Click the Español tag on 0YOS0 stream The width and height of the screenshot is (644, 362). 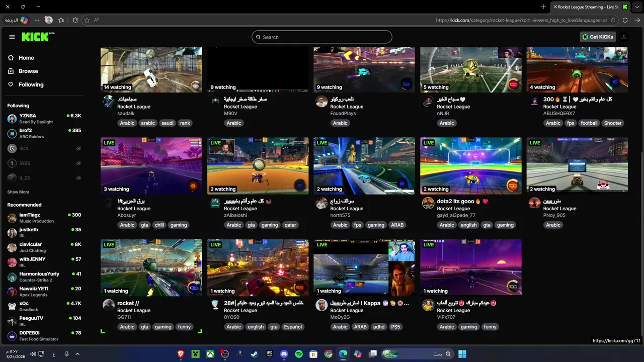[x=293, y=327]
